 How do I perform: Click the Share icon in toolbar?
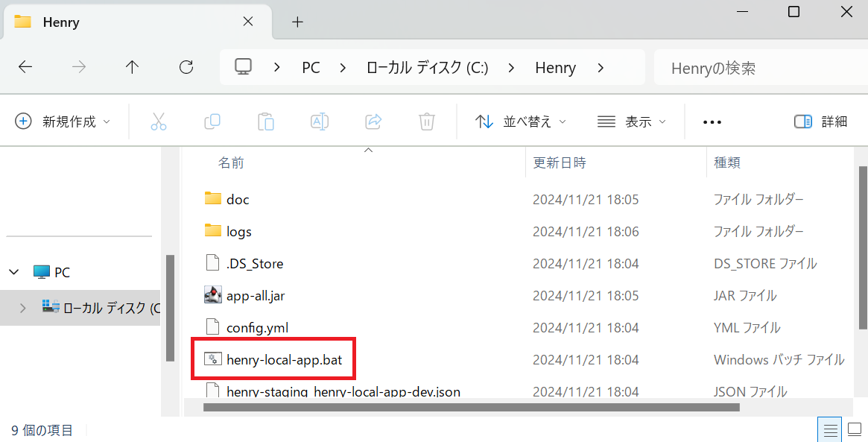[373, 121]
